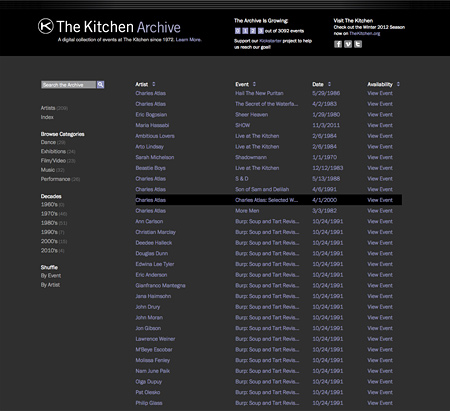Viewport: 450px width, 411px height.
Task: Open the Artists list in sidebar
Action: [x=48, y=108]
